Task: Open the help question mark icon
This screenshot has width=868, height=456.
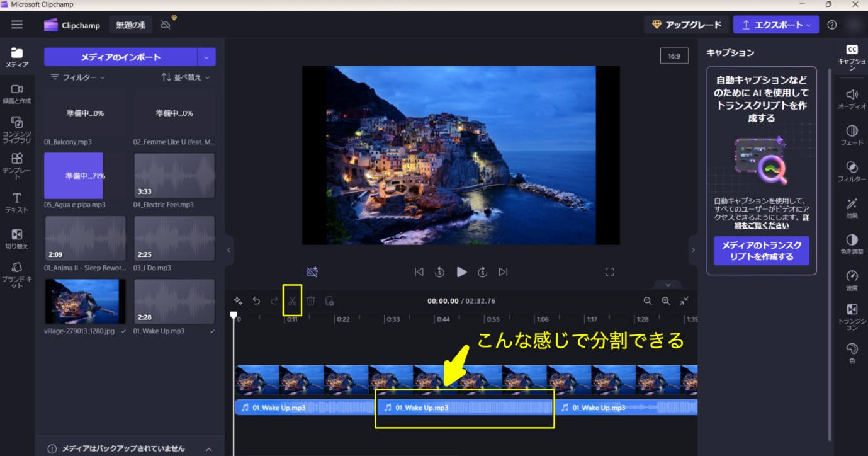Action: pos(832,25)
